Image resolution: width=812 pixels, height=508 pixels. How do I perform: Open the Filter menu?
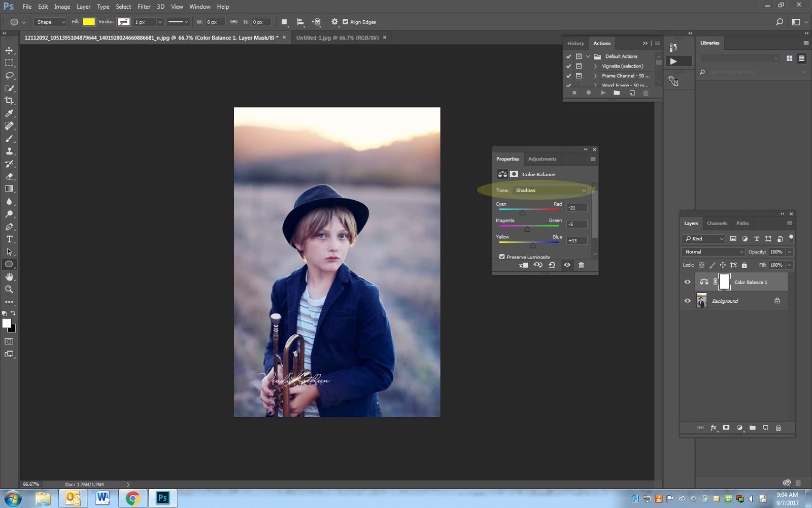[144, 7]
